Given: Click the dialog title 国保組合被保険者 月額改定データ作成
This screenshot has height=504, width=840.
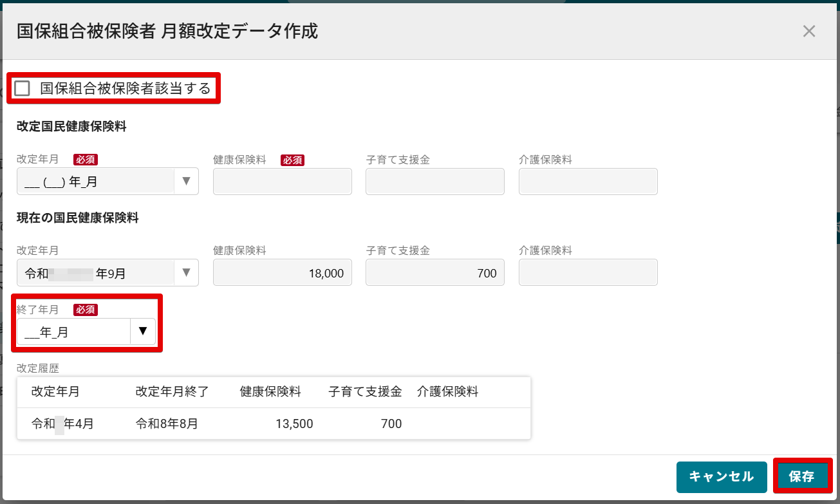Looking at the screenshot, I should pos(167,31).
